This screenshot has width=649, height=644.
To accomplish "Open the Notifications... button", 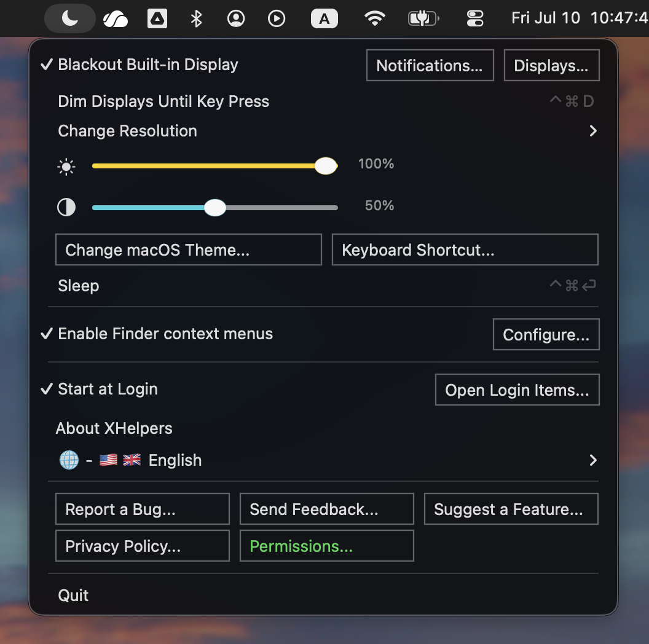I will [x=430, y=65].
